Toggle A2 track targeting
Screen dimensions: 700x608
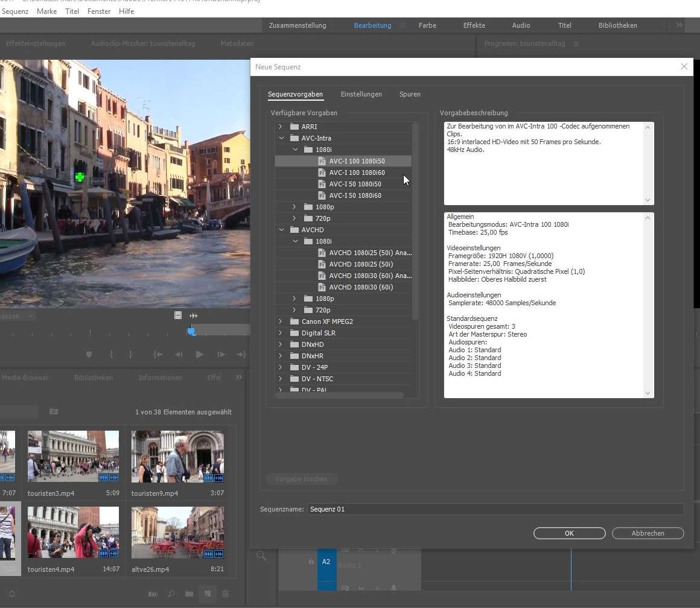[x=326, y=562]
